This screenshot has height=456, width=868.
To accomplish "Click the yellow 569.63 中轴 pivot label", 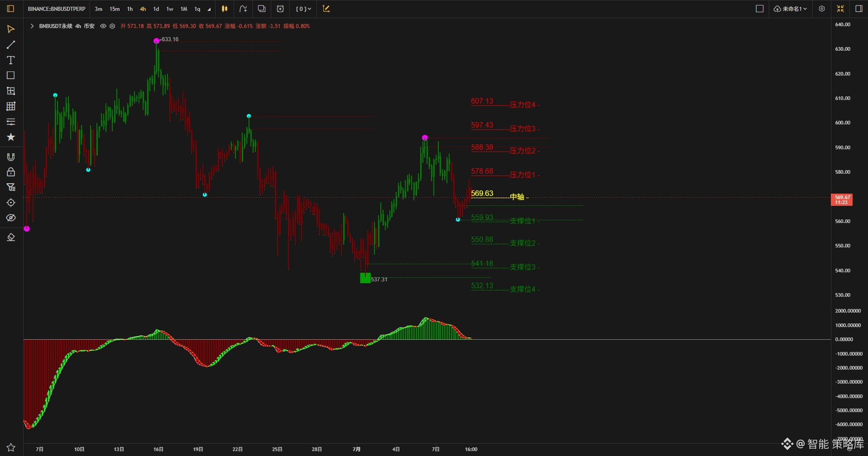I will [x=499, y=195].
